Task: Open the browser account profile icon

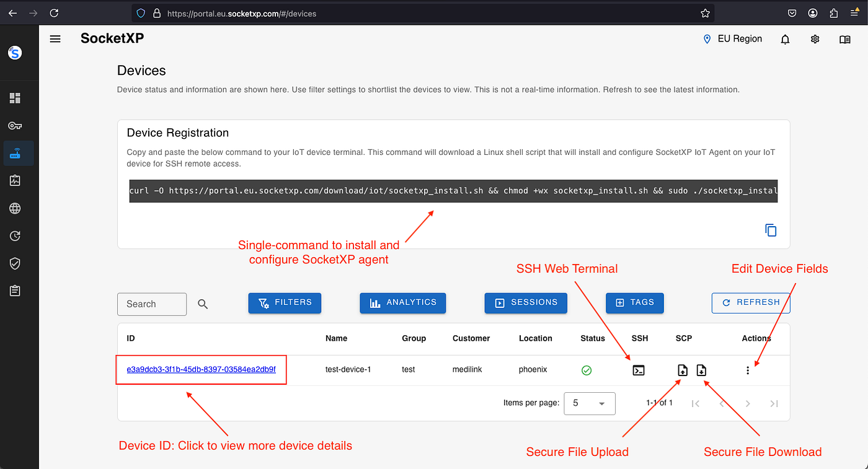Action: click(x=813, y=13)
